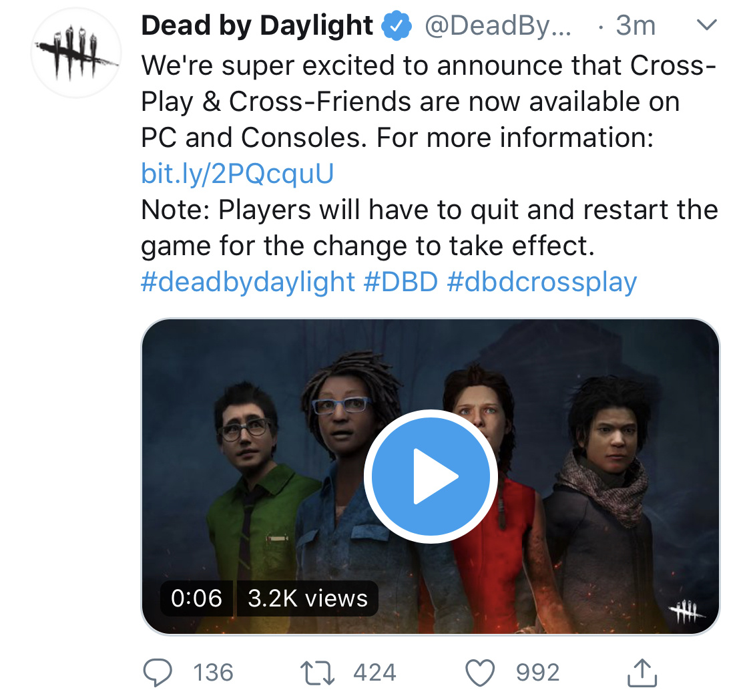
Task: Open the tweet via the 3m timestamp
Action: (x=635, y=25)
